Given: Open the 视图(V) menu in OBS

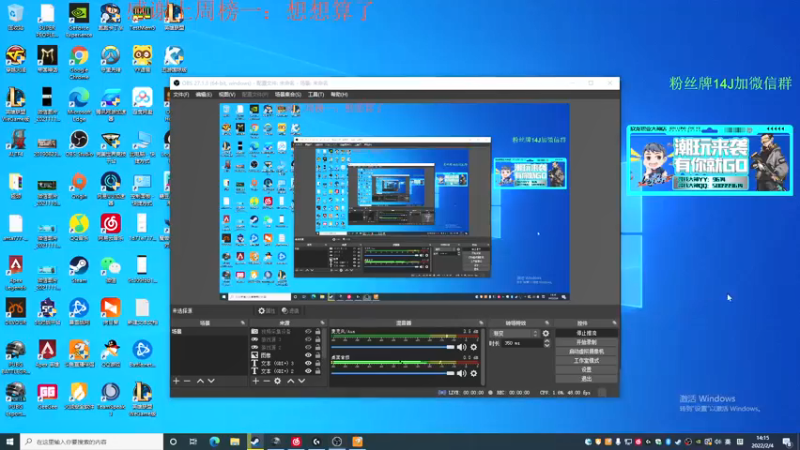Looking at the screenshot, I should tap(227, 94).
